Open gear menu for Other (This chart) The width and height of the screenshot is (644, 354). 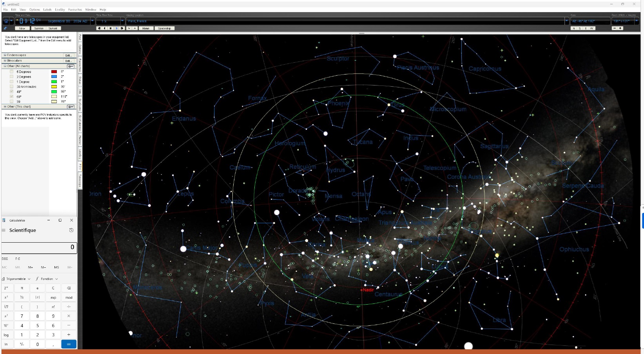tap(71, 107)
